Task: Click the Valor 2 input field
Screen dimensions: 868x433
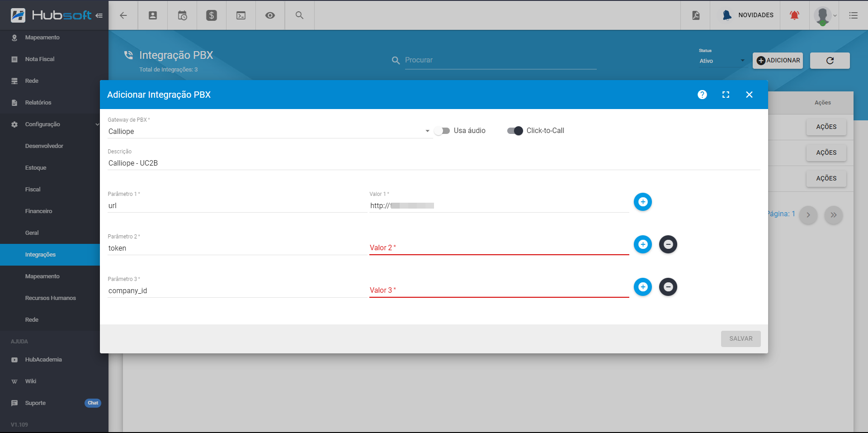Action: click(499, 248)
